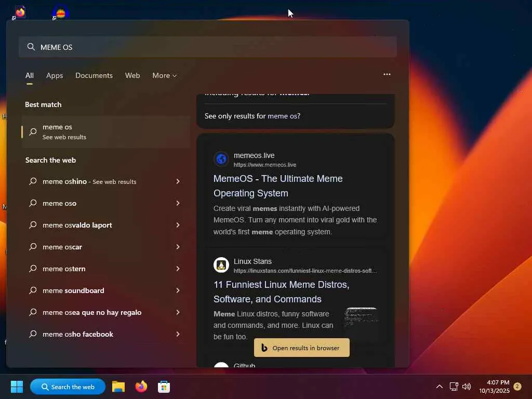Open 11 Funniest Linux Meme Distros link
The image size is (532, 399).
[281, 292]
